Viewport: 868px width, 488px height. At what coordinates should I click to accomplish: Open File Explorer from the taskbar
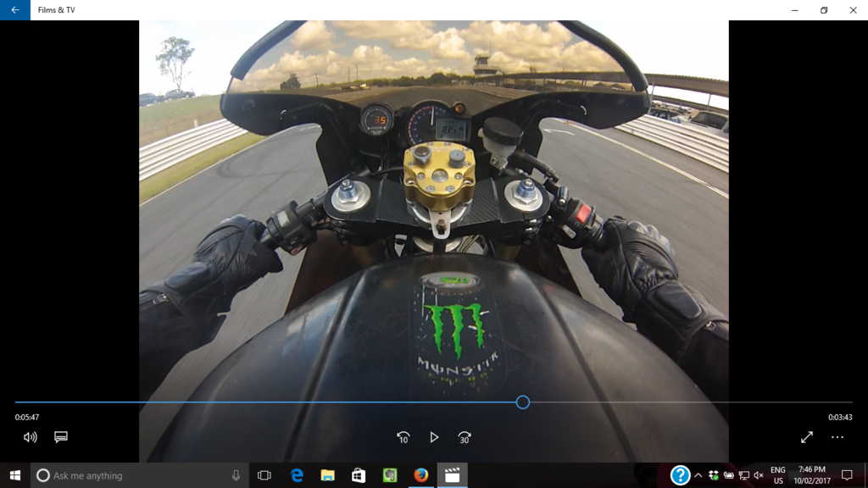pos(327,475)
